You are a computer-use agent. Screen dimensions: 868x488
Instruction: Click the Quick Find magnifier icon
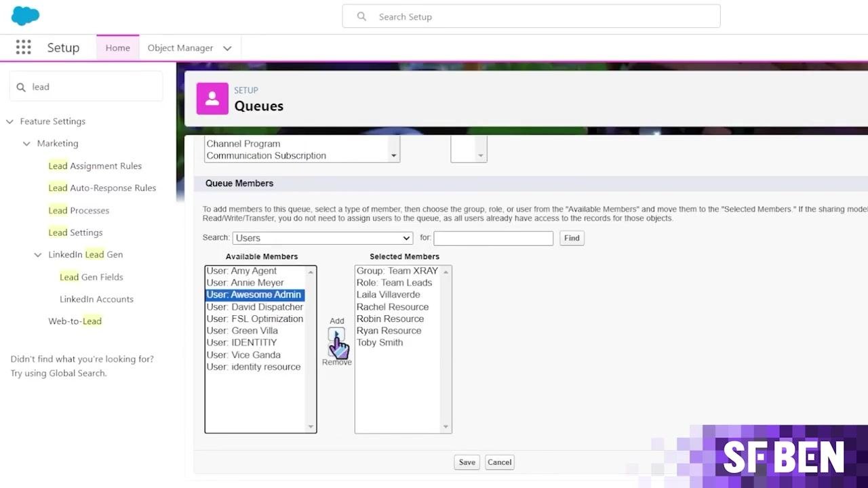21,87
